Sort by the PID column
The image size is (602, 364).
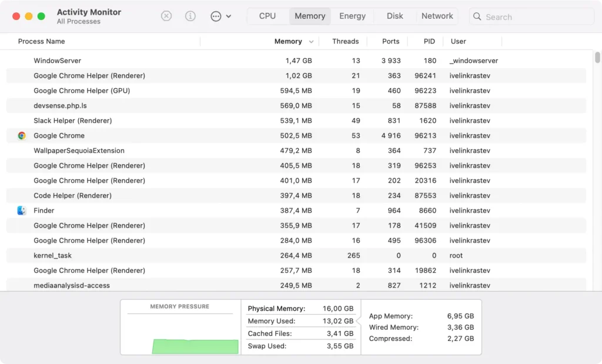click(429, 41)
